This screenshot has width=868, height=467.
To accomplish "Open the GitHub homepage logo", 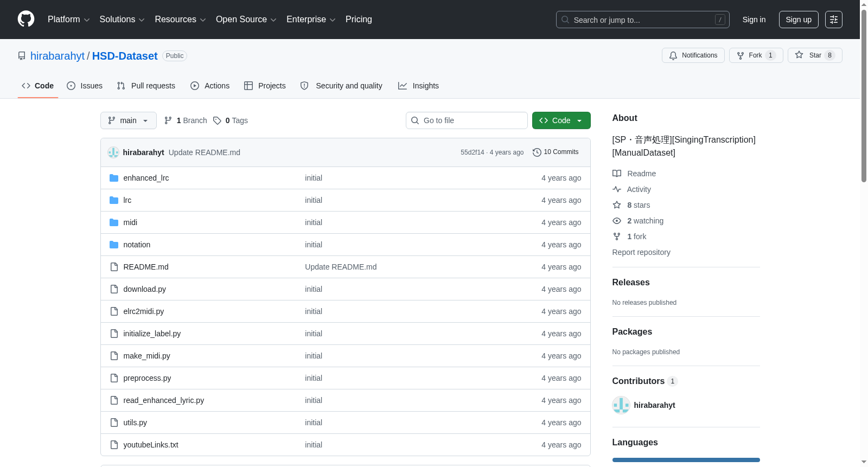I will (x=26, y=20).
